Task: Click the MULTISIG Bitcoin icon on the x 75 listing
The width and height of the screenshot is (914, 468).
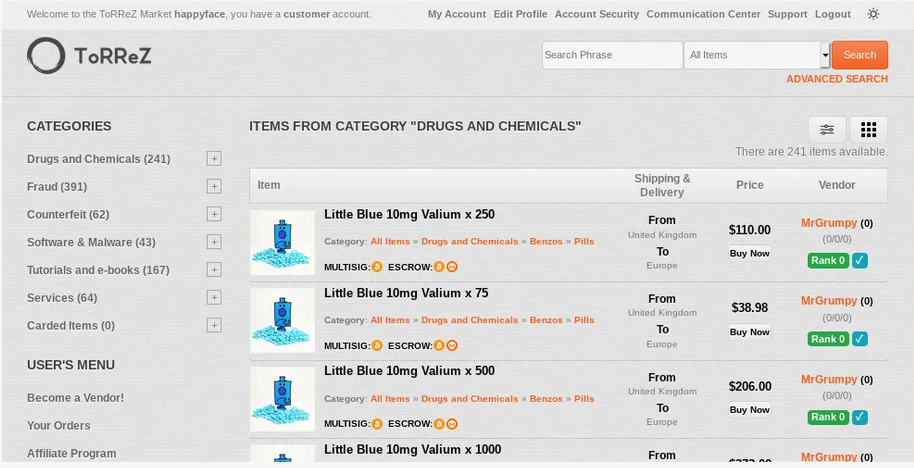Action: tap(377, 345)
